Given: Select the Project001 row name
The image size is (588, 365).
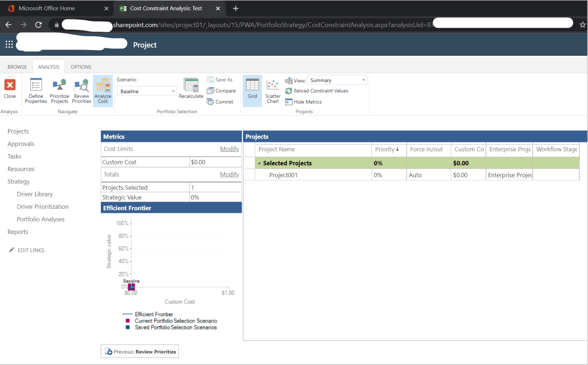Looking at the screenshot, I should [x=283, y=175].
